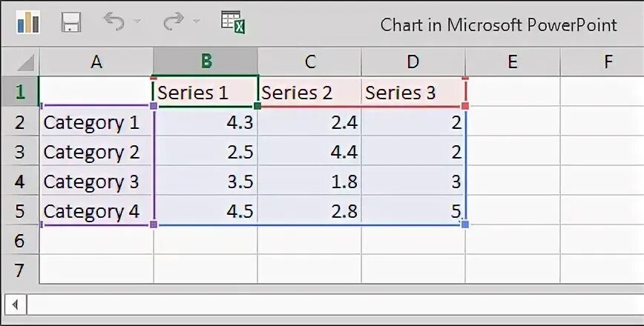Viewport: 644px width, 326px height.
Task: Click the blue data range resize handle
Action: [x=465, y=224]
